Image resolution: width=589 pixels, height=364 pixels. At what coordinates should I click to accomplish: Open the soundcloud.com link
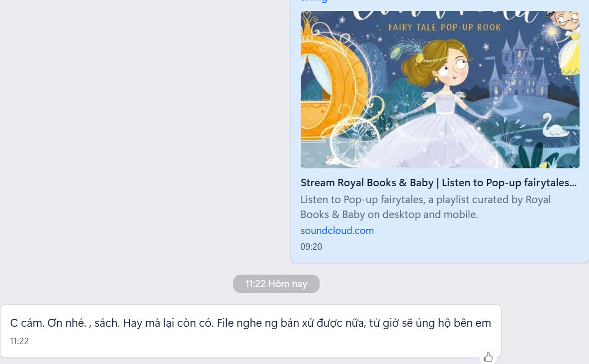pos(337,230)
